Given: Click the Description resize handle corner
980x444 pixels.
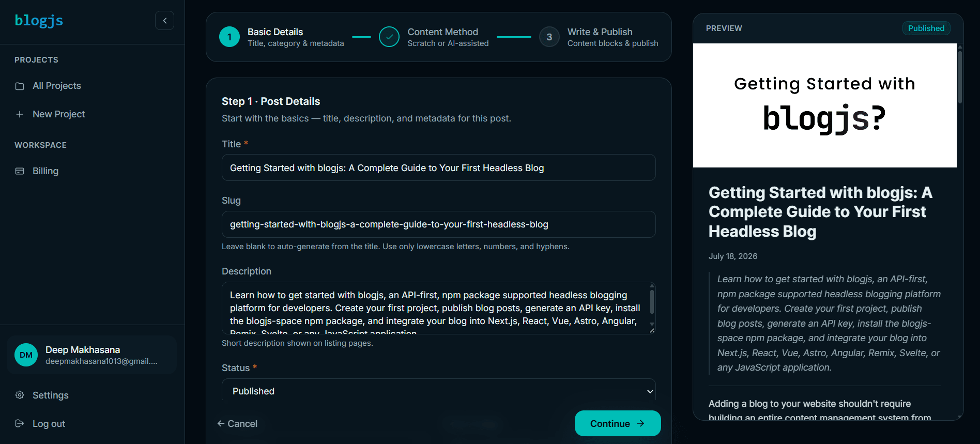Looking at the screenshot, I should click(652, 330).
